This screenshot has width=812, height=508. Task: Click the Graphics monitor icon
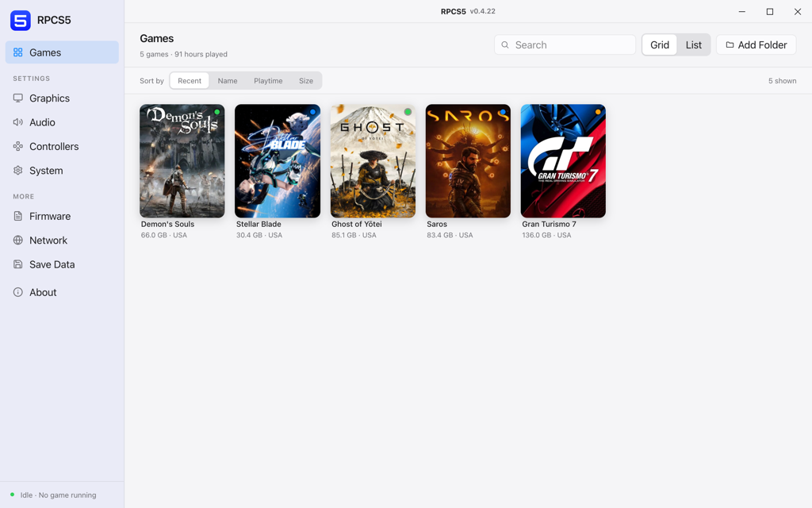click(18, 98)
